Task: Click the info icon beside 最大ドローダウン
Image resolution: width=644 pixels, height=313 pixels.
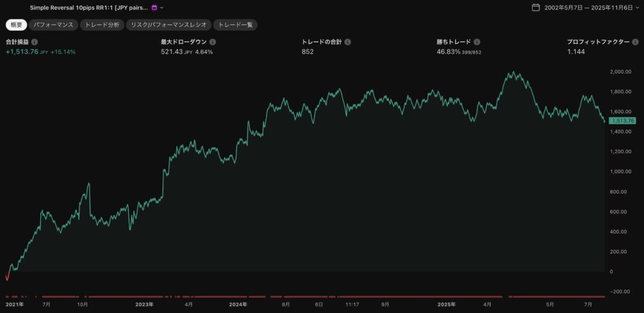Action: [213, 42]
